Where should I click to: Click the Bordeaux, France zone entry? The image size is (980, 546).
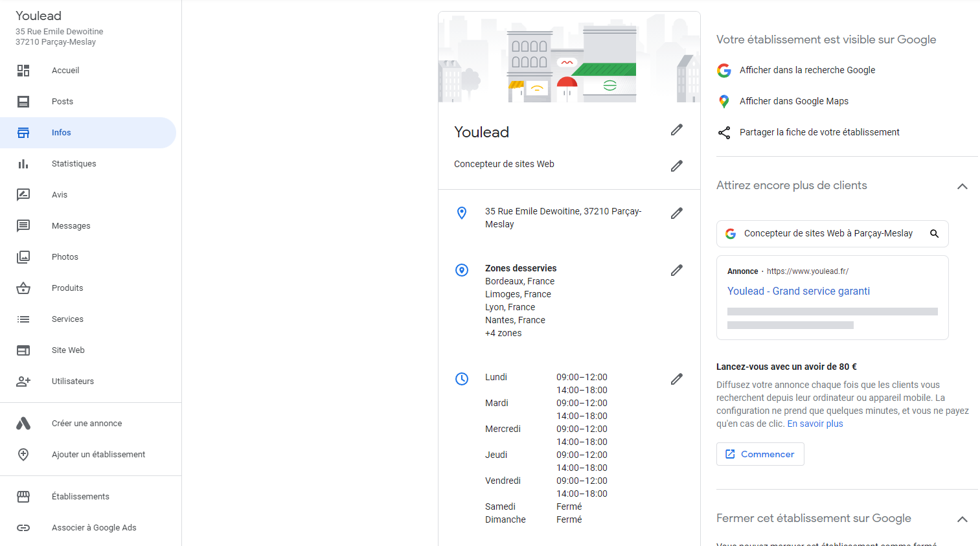pyautogui.click(x=519, y=281)
